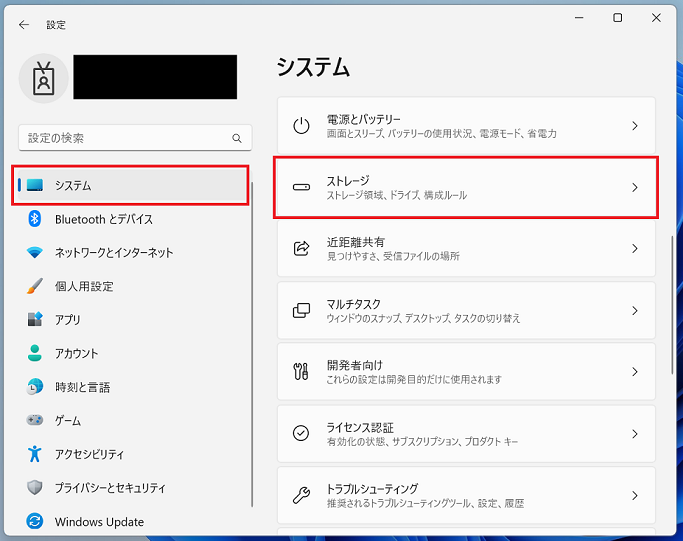Select アプリ in sidebar
683x541 pixels.
pos(130,319)
